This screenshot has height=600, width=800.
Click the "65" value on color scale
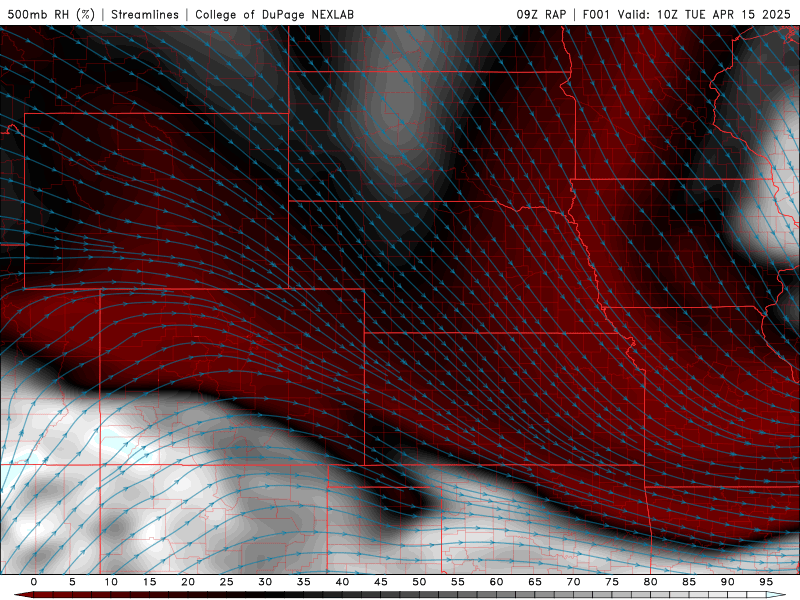[535, 582]
